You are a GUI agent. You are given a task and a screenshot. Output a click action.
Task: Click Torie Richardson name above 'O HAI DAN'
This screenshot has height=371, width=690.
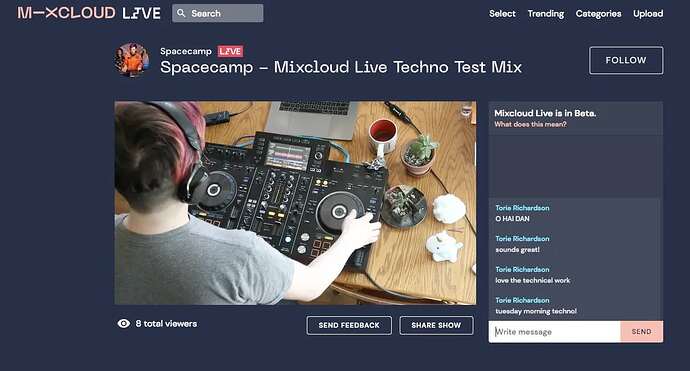522,208
